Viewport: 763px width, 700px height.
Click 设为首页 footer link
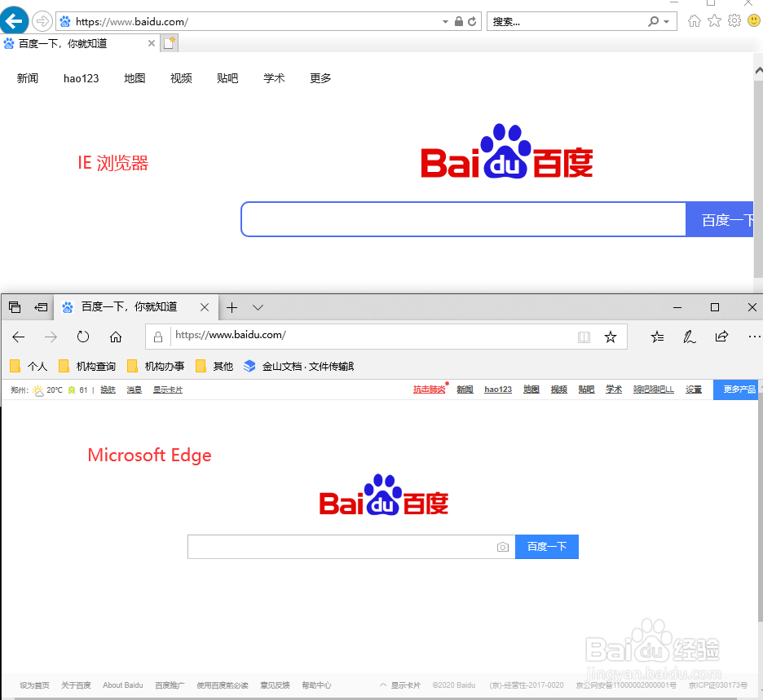coord(34,685)
